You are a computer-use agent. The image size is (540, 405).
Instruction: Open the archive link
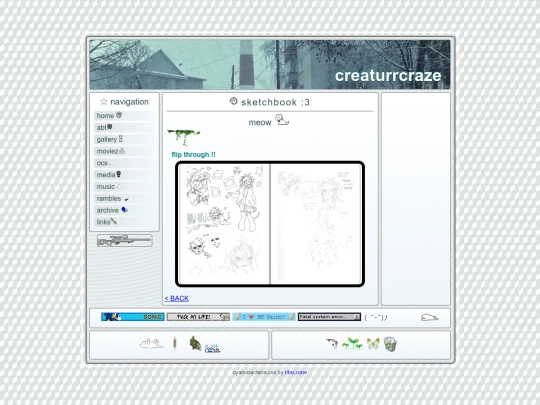pyautogui.click(x=124, y=210)
